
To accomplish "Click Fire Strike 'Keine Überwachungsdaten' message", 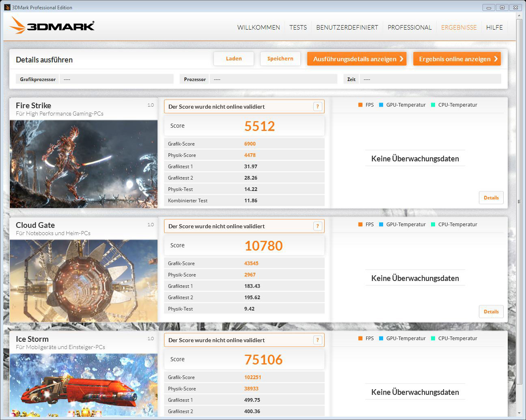I will point(415,159).
